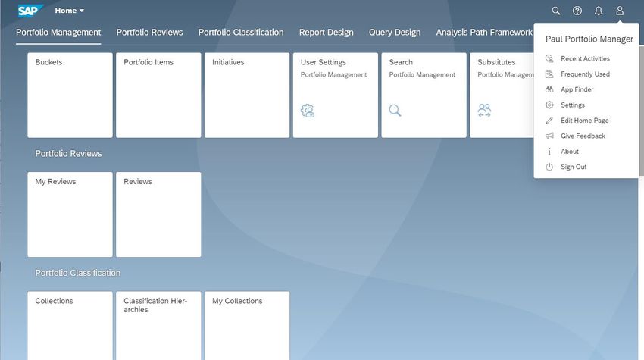Viewport: 644px width, 360px height.
Task: Expand the Home dropdown arrow
Action: (82, 11)
